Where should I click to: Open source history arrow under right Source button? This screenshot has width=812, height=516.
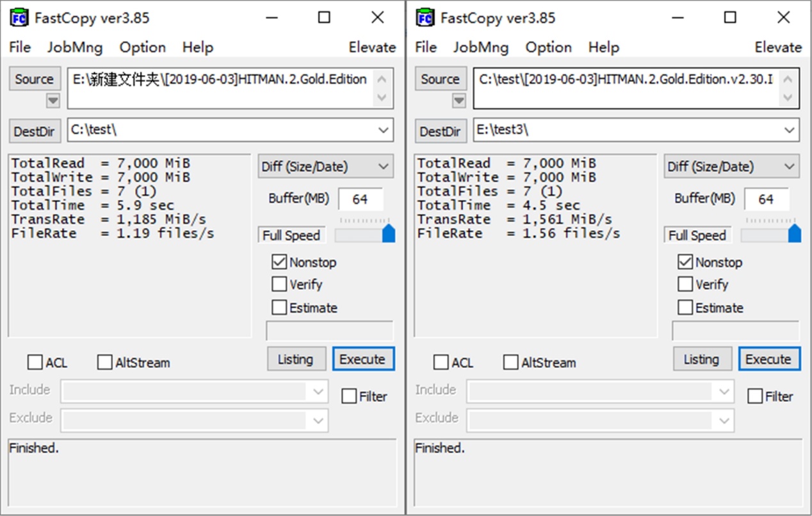pos(459,101)
